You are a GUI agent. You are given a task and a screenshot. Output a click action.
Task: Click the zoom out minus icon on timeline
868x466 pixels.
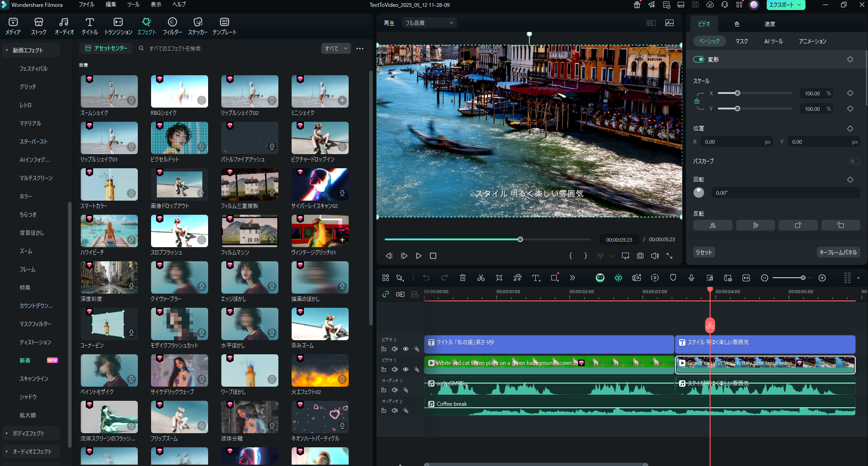[x=765, y=278]
